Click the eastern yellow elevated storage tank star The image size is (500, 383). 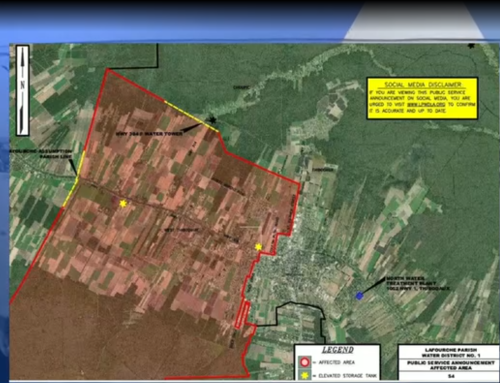pyautogui.click(x=258, y=247)
